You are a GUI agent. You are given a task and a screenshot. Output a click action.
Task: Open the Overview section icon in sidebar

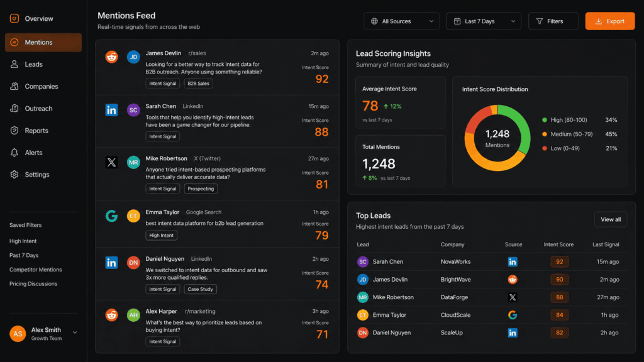(x=14, y=18)
